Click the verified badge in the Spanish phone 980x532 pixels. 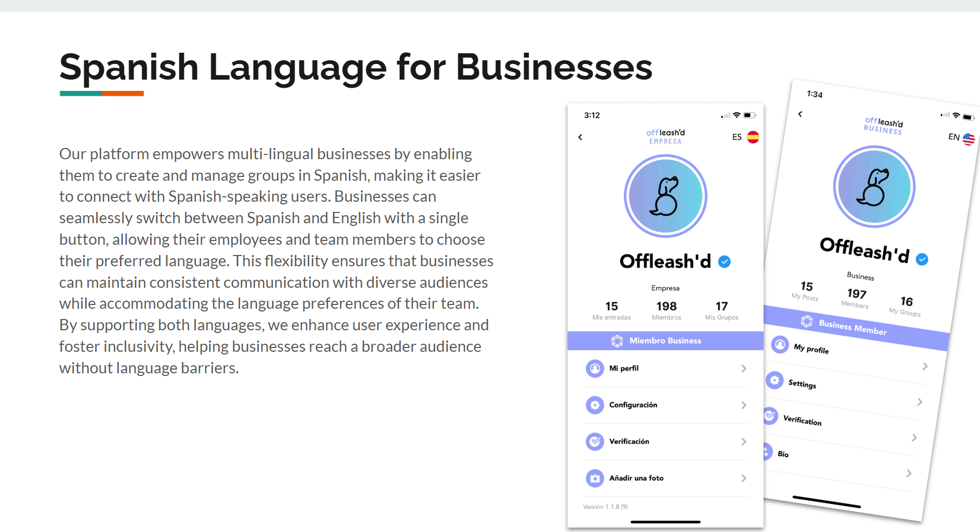pyautogui.click(x=725, y=262)
